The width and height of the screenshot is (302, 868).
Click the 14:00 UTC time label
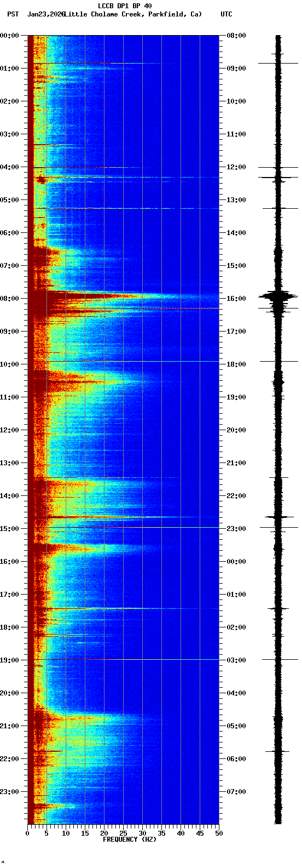[236, 233]
